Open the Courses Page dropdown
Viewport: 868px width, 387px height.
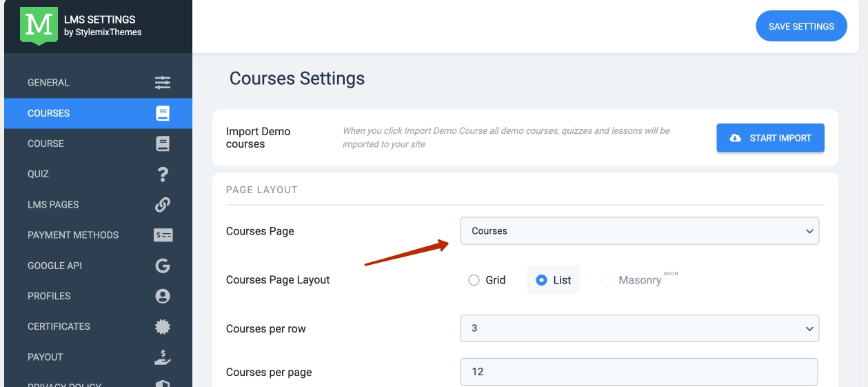click(x=639, y=231)
